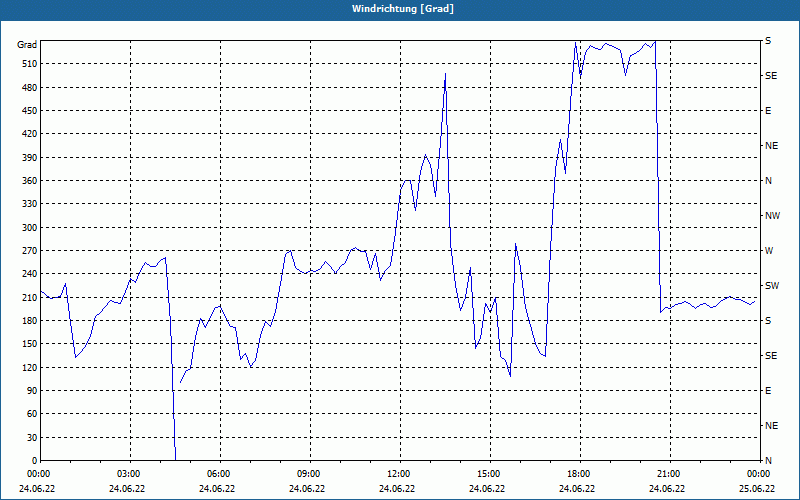800x500 pixels.
Task: Click the NW compass direction label
Action: click(772, 216)
